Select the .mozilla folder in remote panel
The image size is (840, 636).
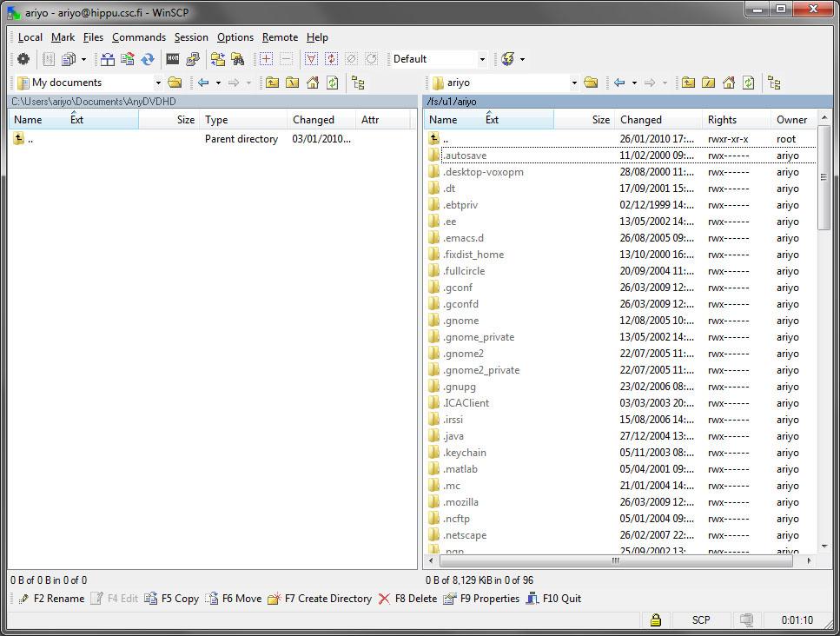[x=459, y=501]
